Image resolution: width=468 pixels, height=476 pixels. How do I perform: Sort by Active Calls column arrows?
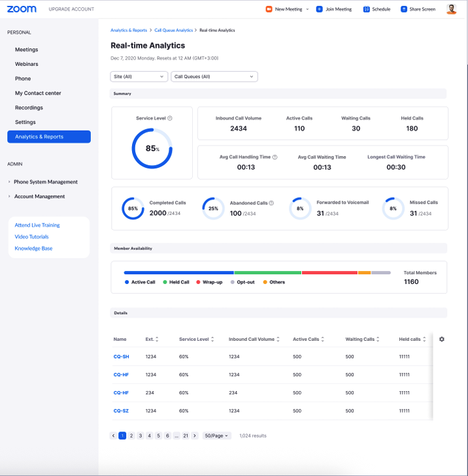coord(322,339)
